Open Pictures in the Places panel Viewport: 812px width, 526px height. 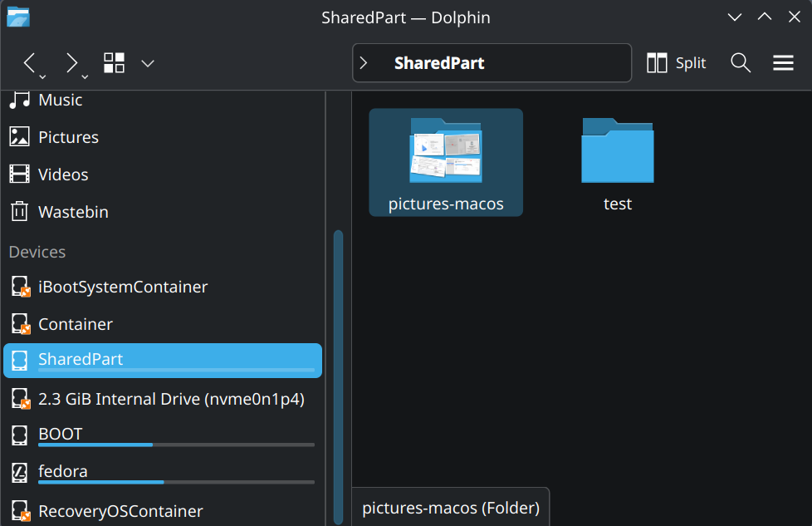click(x=163, y=137)
